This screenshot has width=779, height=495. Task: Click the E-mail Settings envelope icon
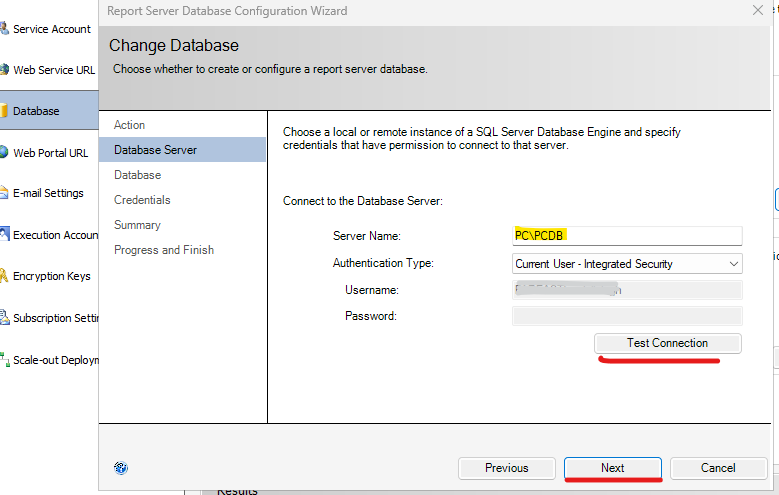pos(4,192)
